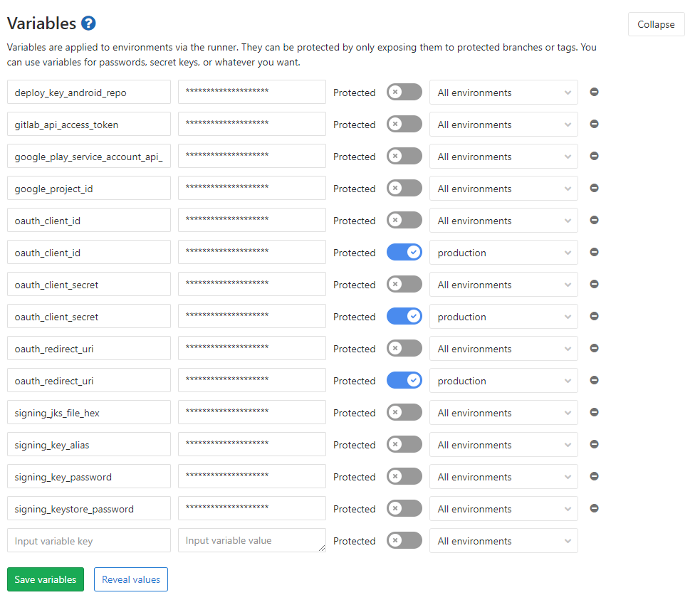The width and height of the screenshot is (700, 600).
Task: Remove the deploy_key_android_repo variable row
Action: (594, 92)
